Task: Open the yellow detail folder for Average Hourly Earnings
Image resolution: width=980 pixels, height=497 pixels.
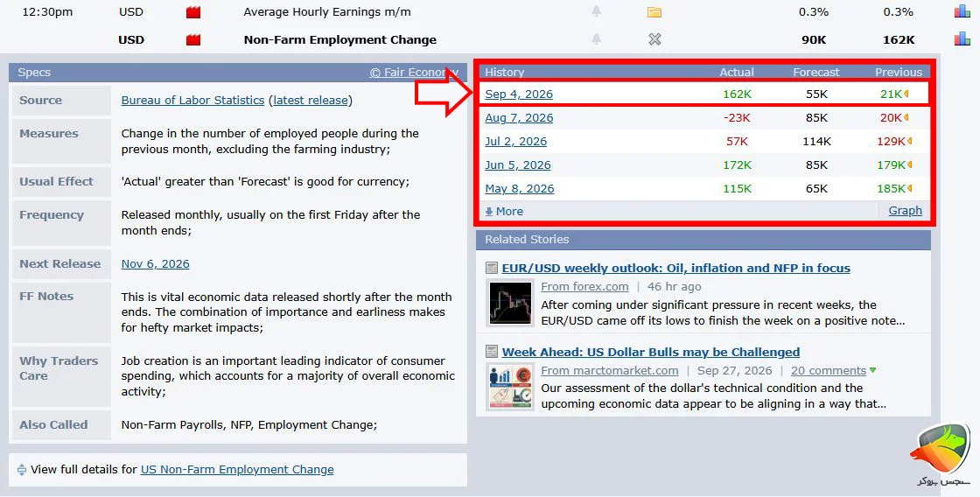Action: (x=654, y=12)
